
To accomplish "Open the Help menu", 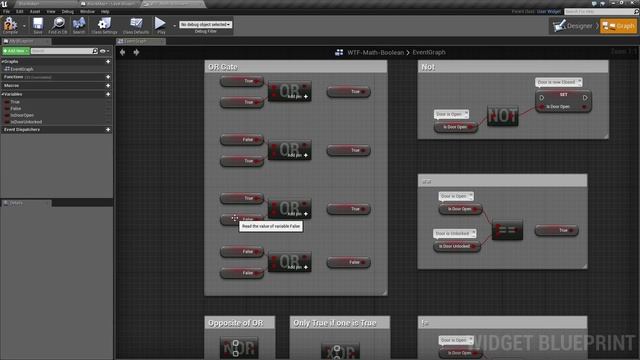I will tap(105, 11).
